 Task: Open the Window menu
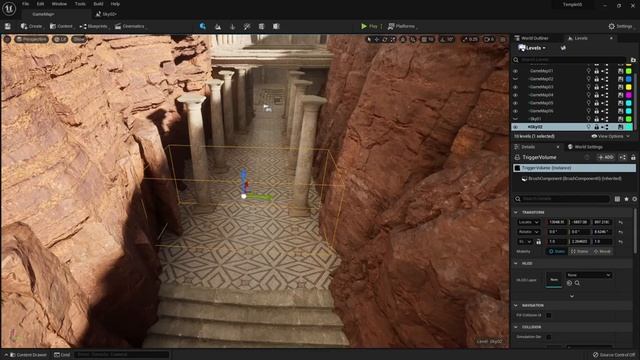click(59, 4)
